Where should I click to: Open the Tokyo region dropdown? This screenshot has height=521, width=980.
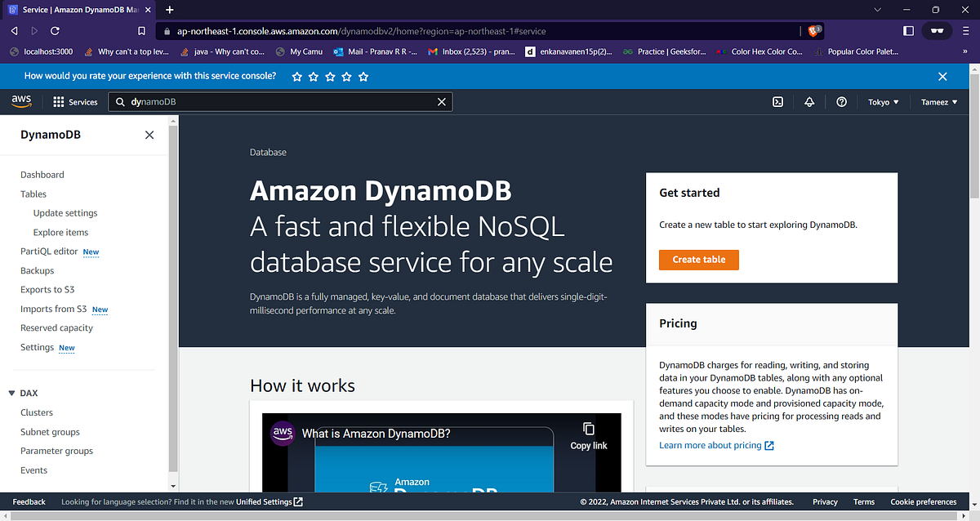pyautogui.click(x=882, y=101)
